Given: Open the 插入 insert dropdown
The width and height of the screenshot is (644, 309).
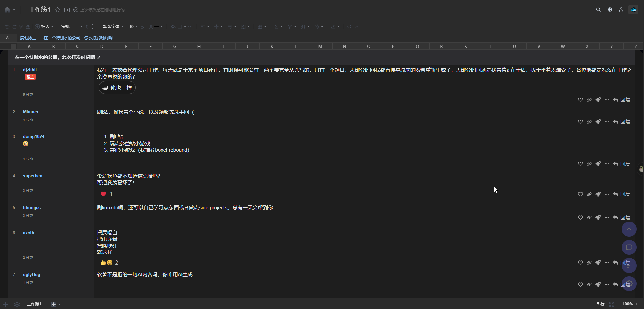Looking at the screenshot, I should pos(44,27).
